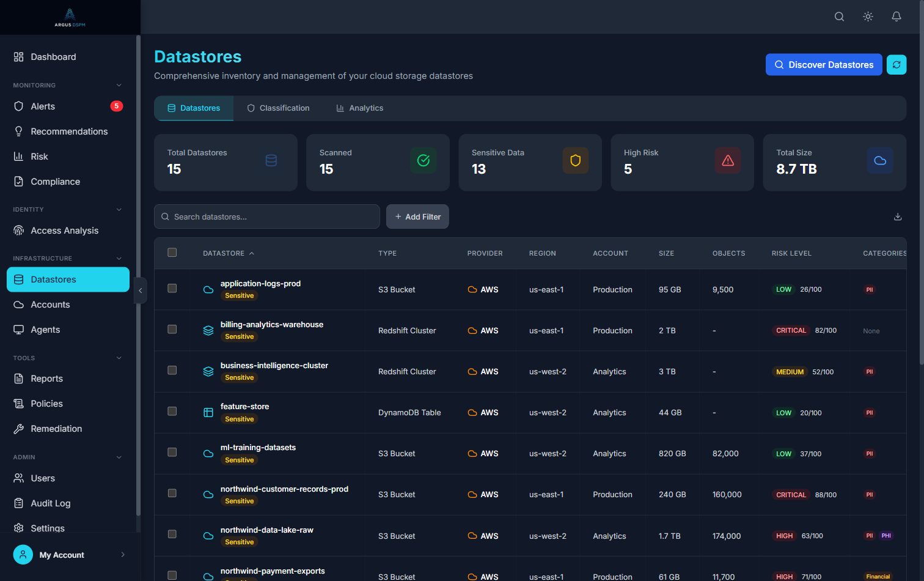The height and width of the screenshot is (581, 924).
Task: Sort by Size column header
Action: point(666,253)
